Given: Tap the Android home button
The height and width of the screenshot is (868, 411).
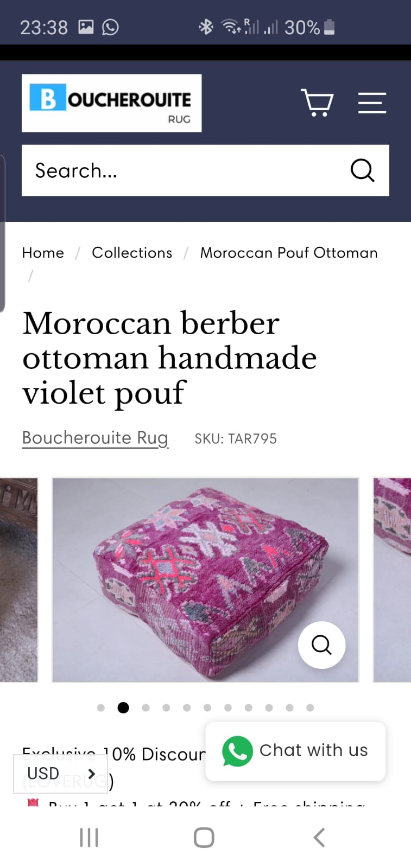Looking at the screenshot, I should point(204,837).
